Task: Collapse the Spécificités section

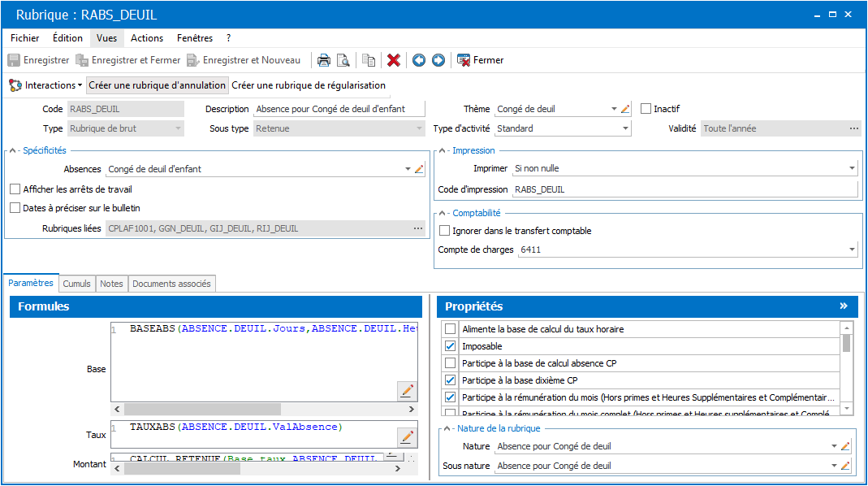Action: tap(13, 150)
